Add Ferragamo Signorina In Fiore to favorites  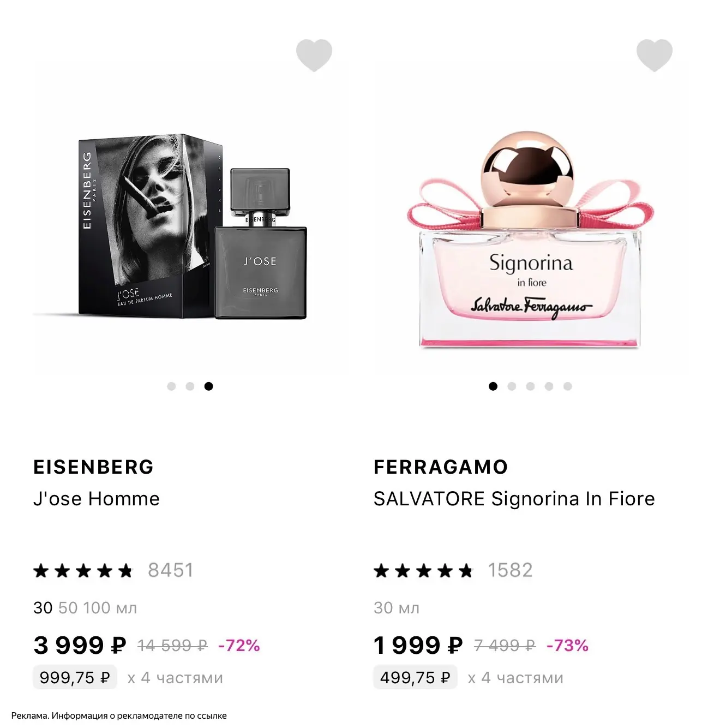pos(655,55)
